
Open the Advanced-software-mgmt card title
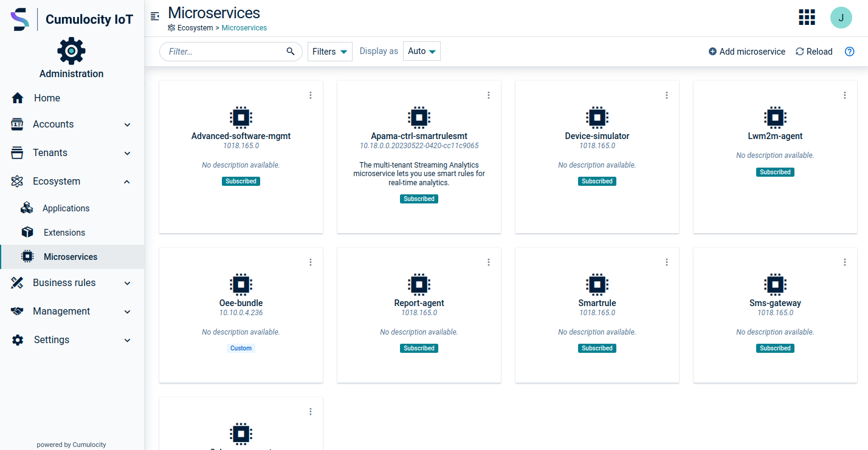[x=241, y=136]
